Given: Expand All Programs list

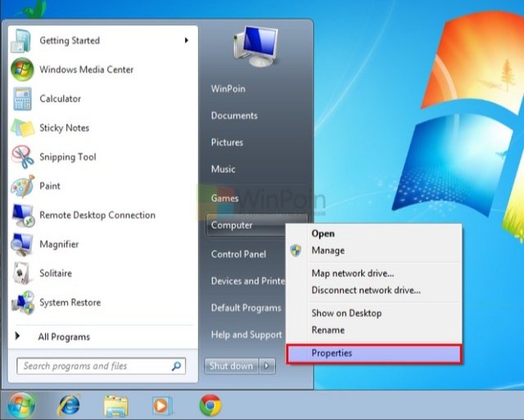Looking at the screenshot, I should 64,336.
